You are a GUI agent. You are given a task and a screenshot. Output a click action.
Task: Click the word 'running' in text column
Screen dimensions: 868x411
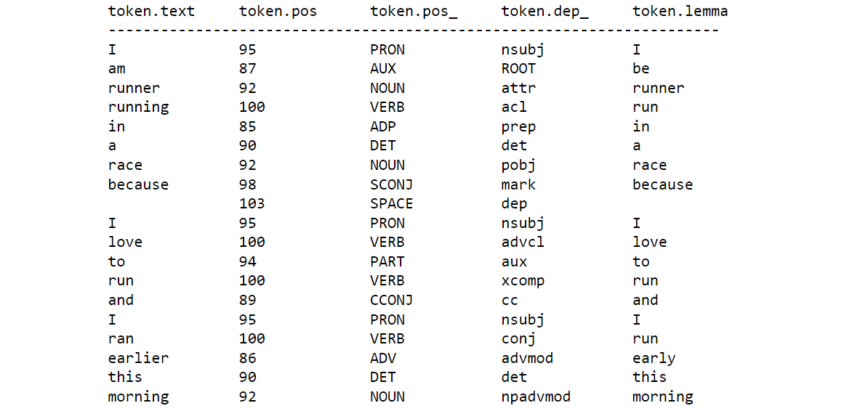point(138,107)
